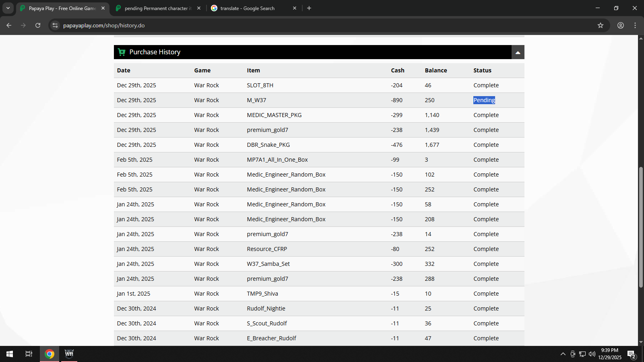The image size is (644, 362).
Task: Open tab search dropdown arrow
Action: [x=8, y=8]
